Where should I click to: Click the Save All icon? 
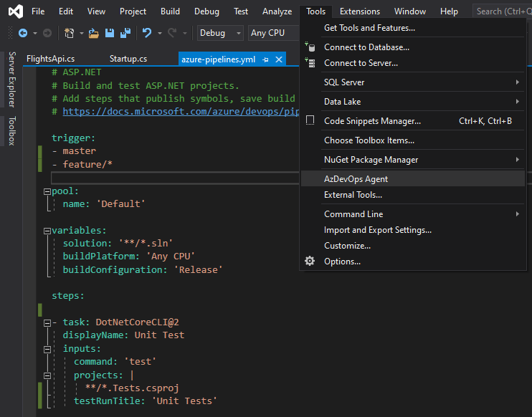click(125, 33)
